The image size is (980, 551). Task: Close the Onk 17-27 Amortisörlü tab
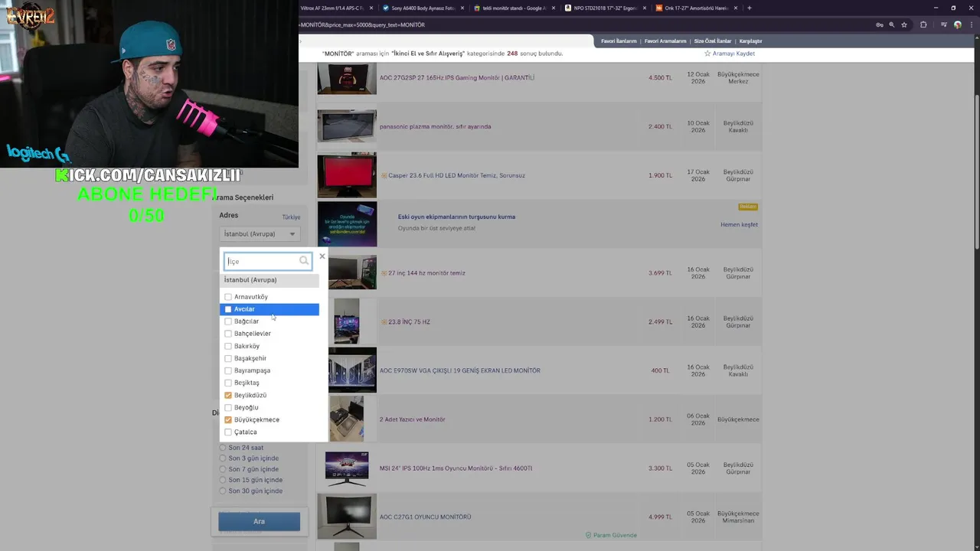[734, 8]
